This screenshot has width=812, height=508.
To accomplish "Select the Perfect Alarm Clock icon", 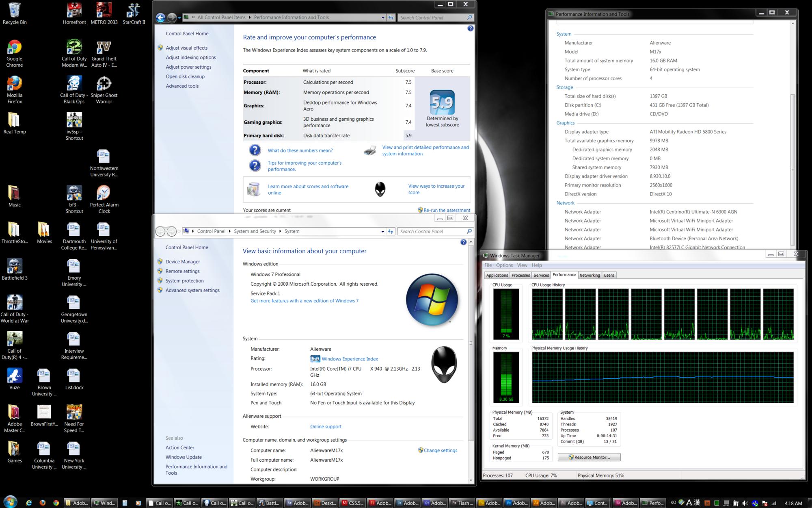I will point(104,200).
